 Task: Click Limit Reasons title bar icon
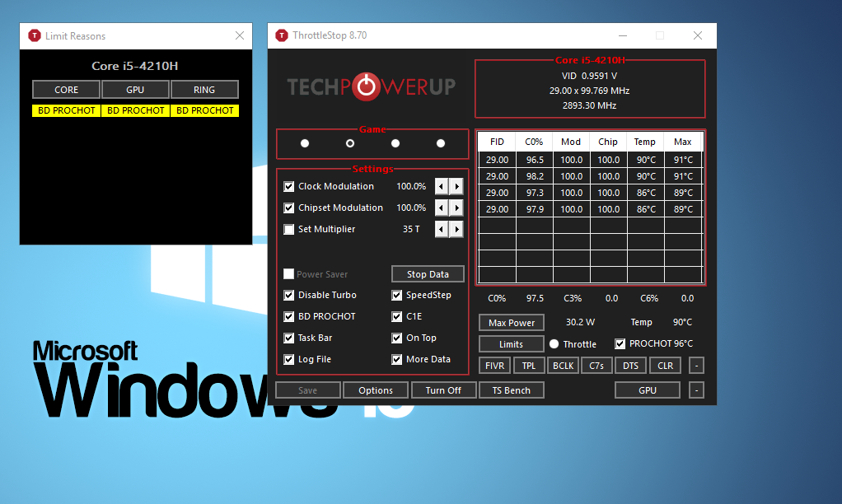35,35
